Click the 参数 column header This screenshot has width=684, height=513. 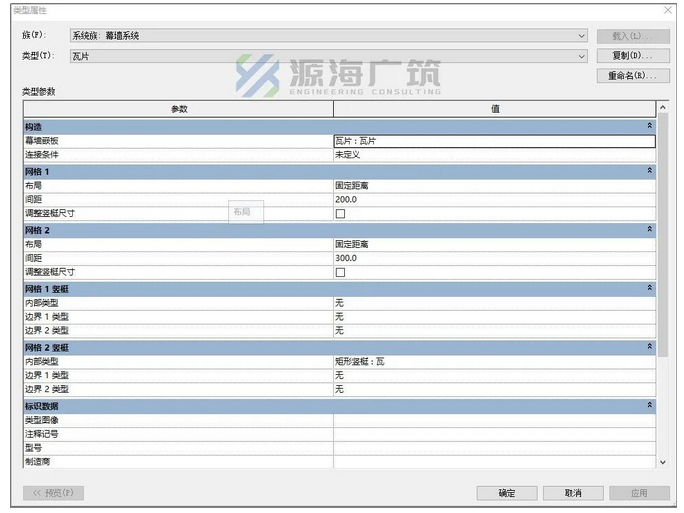(x=178, y=109)
